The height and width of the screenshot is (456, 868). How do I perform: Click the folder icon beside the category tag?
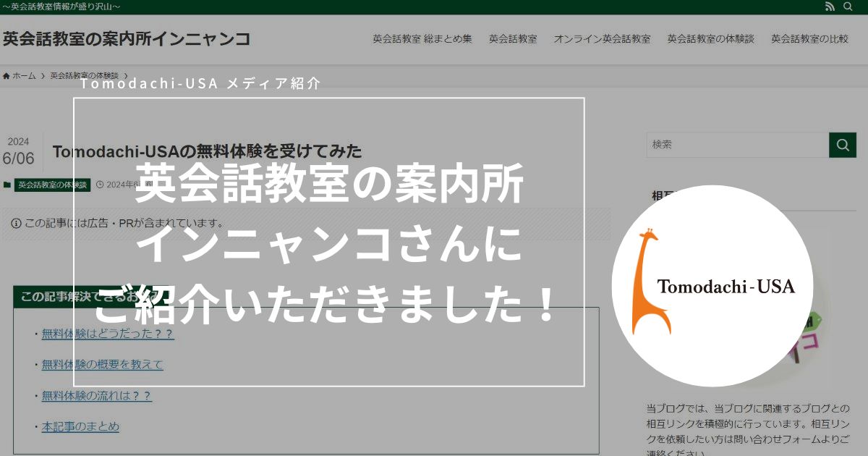click(7, 185)
